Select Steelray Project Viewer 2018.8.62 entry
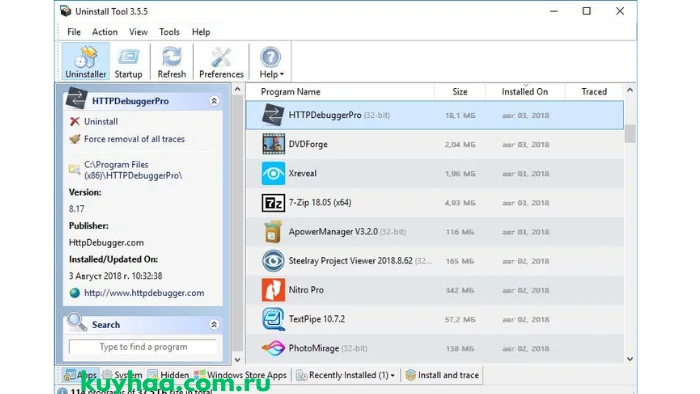 click(x=360, y=261)
